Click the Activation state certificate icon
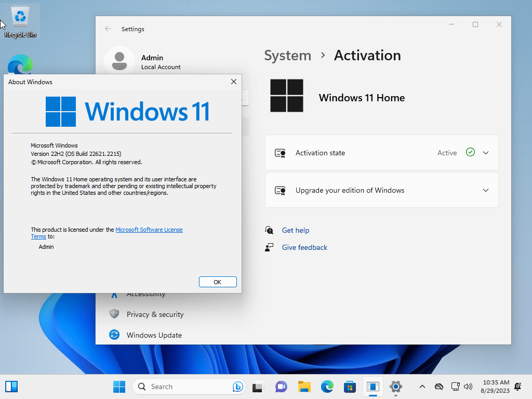 (280, 153)
